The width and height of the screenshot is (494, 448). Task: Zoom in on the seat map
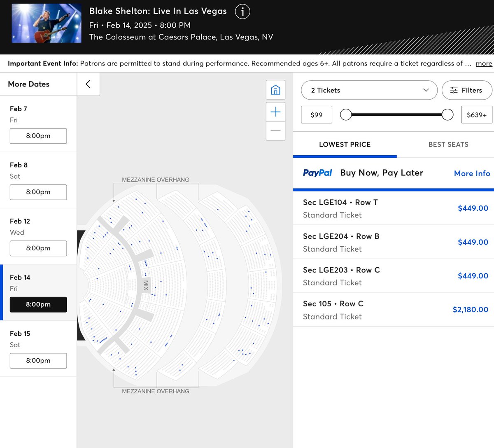click(x=275, y=112)
